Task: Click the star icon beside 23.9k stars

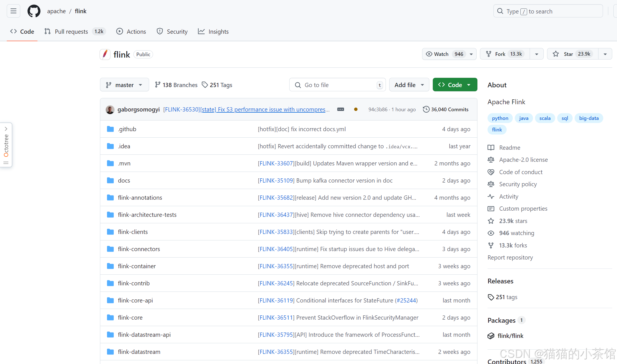Action: 491,221
